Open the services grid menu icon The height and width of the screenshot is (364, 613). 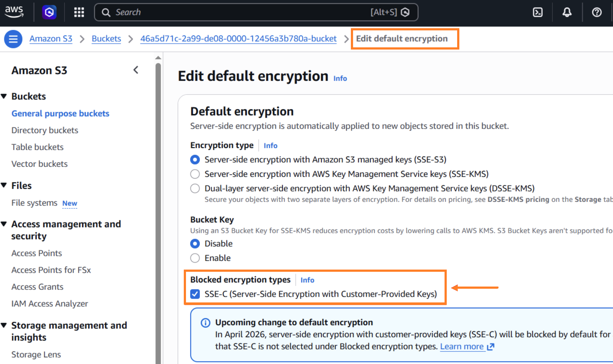[x=79, y=12]
